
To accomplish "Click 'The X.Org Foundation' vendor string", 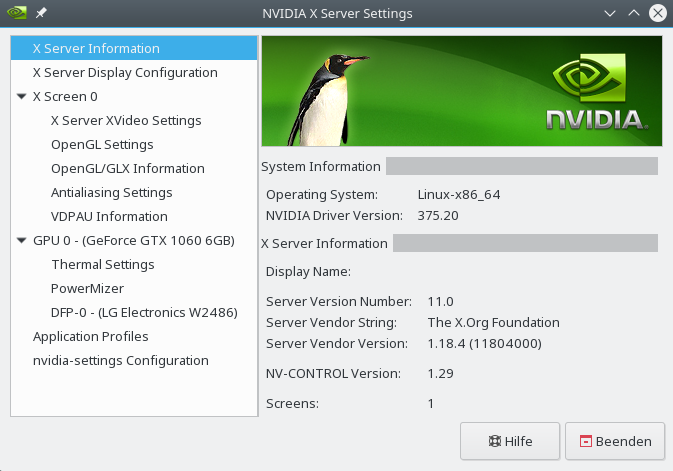I will 494,322.
